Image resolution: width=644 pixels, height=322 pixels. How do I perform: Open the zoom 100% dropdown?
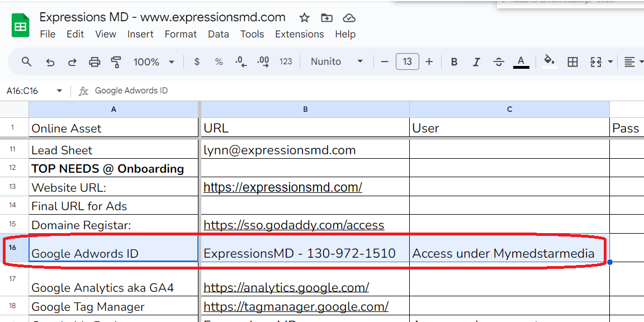tap(154, 62)
